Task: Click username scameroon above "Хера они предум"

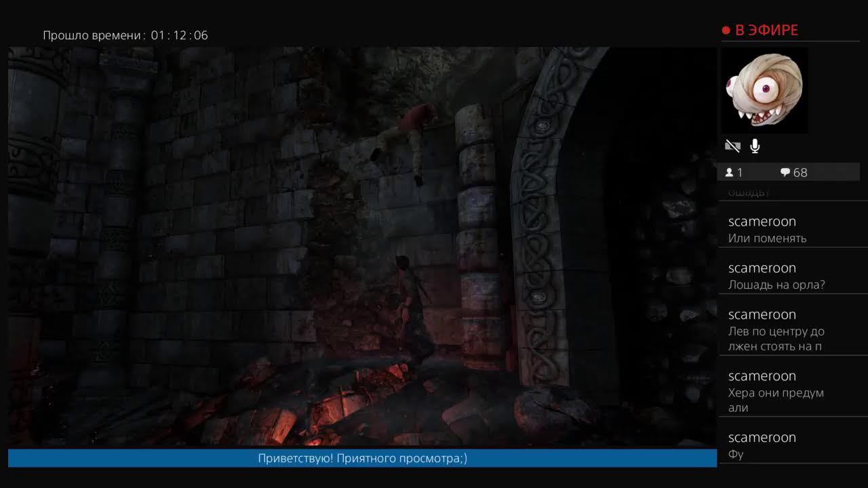Action: click(762, 376)
